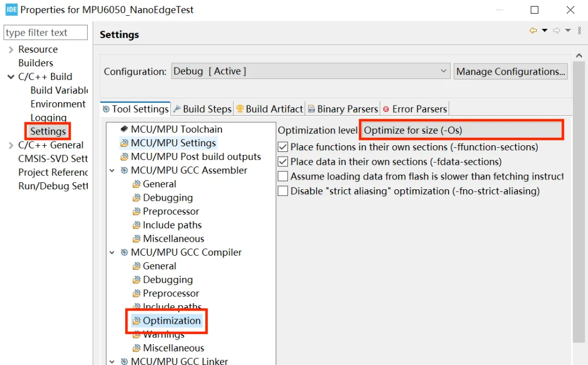588x365 pixels.
Task: Click the forward navigation arrow icon
Action: point(556,31)
